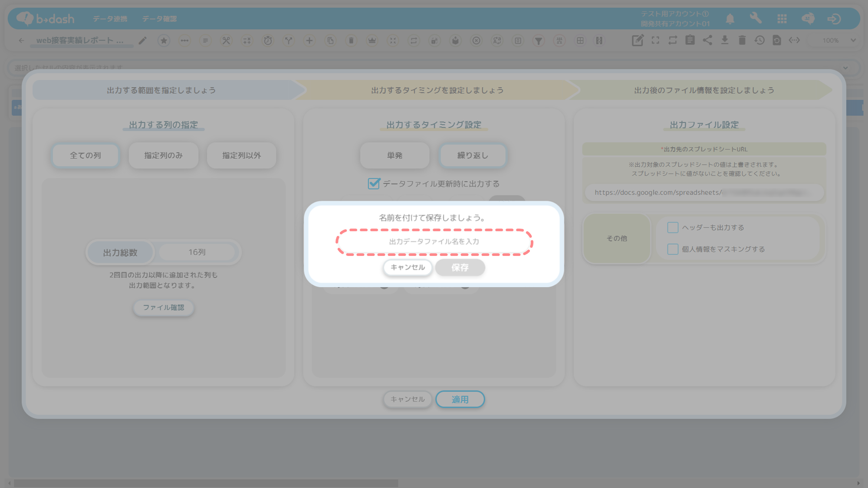This screenshot has width=868, height=488.
Task: Click the apps grid icon in header
Action: [x=782, y=19]
